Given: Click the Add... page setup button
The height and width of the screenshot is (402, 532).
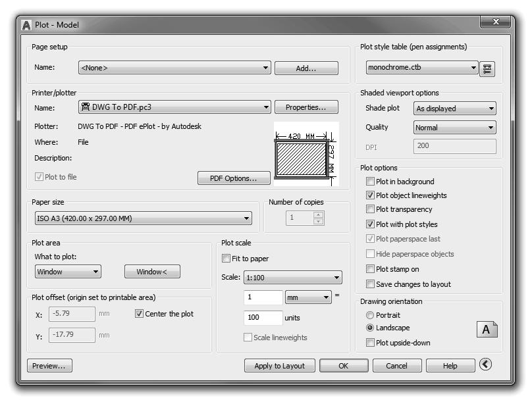Looking at the screenshot, I should [306, 68].
